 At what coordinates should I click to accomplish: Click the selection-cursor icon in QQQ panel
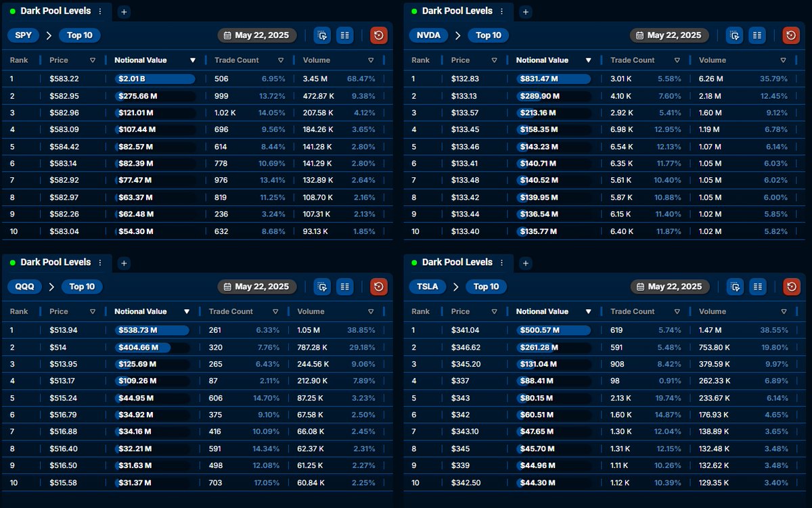coord(322,287)
